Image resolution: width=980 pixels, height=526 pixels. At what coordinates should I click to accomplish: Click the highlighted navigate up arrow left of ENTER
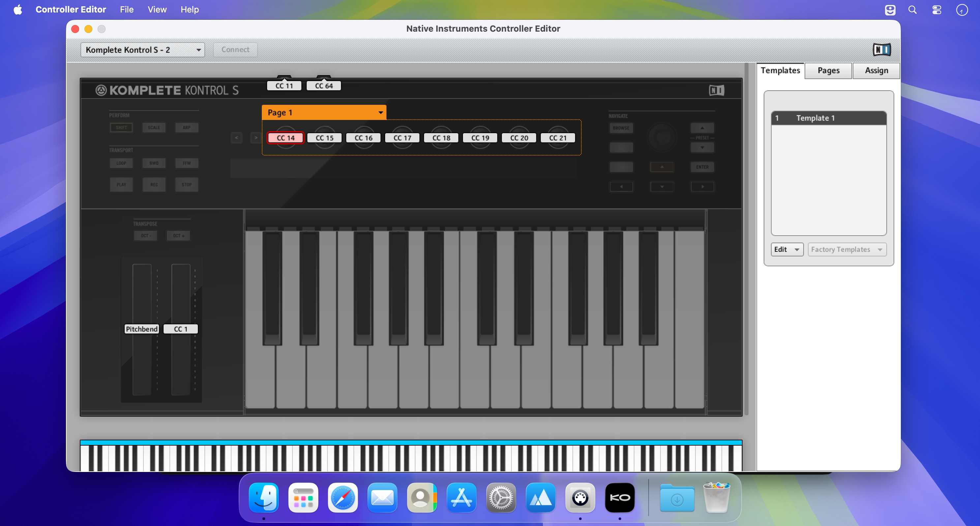662,166
